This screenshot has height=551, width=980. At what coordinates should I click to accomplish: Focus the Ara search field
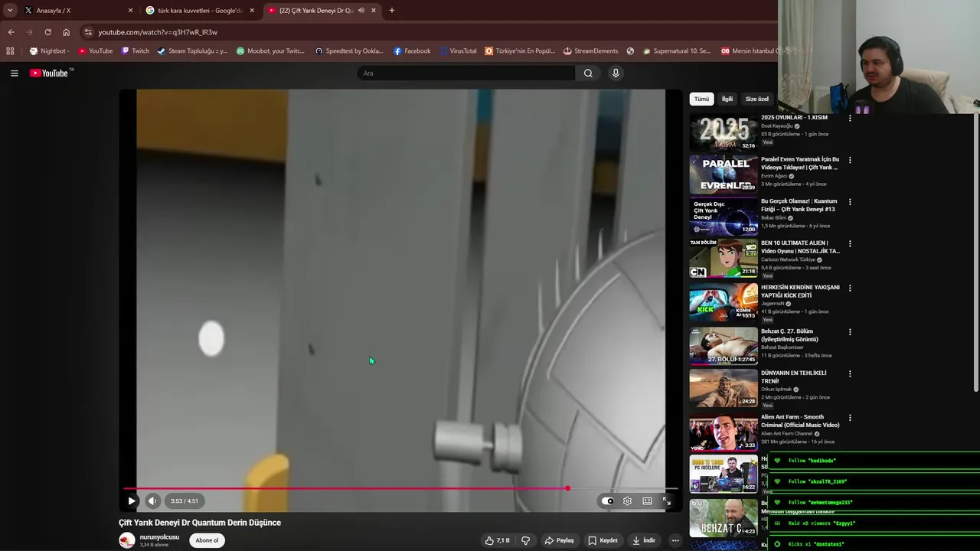click(465, 73)
